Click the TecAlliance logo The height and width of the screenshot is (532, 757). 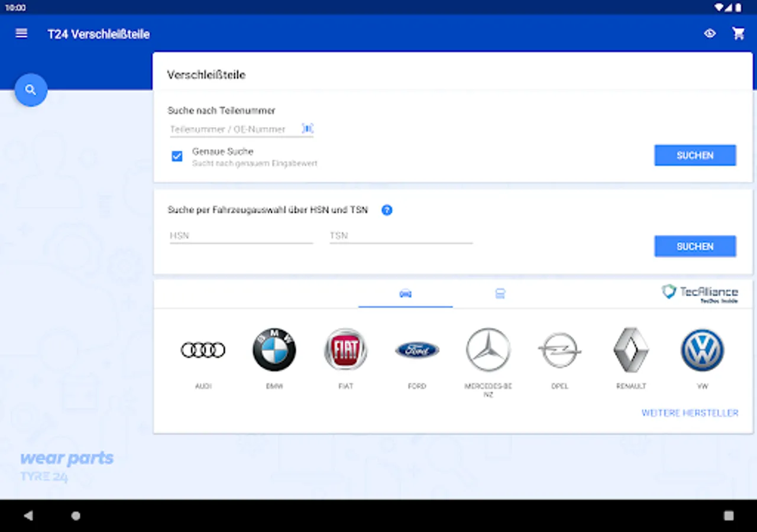700,293
